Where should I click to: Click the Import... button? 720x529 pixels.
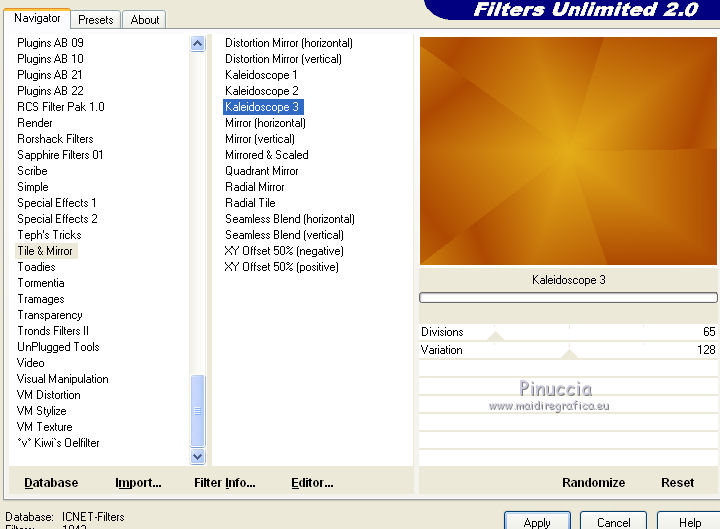pos(138,483)
